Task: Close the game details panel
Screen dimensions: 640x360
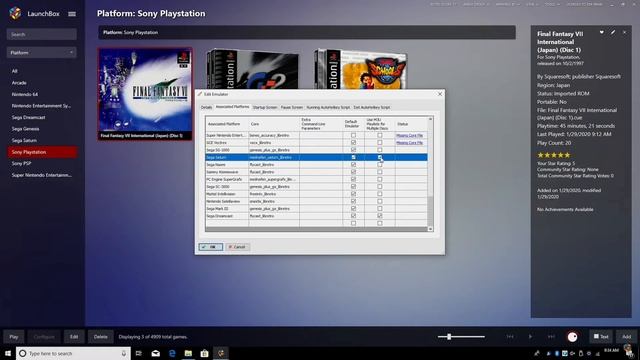Action: pos(624,32)
